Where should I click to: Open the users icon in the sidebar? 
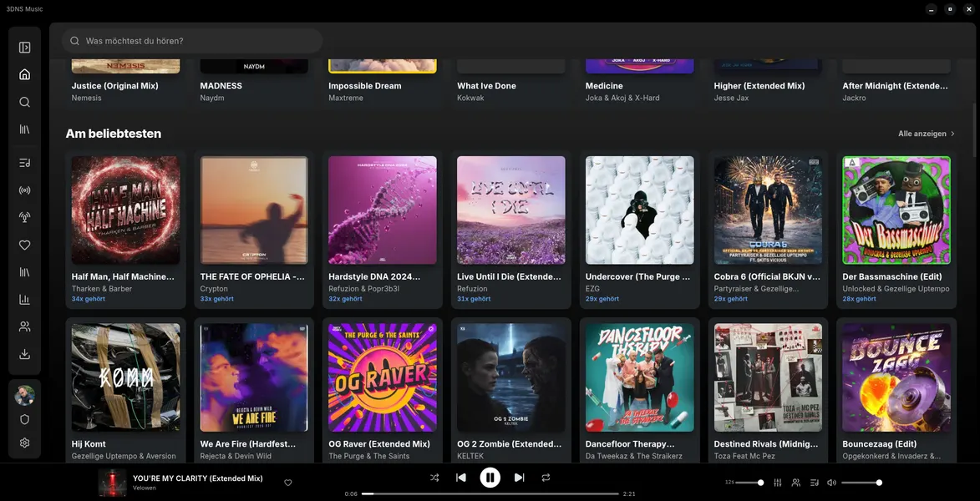tap(24, 326)
